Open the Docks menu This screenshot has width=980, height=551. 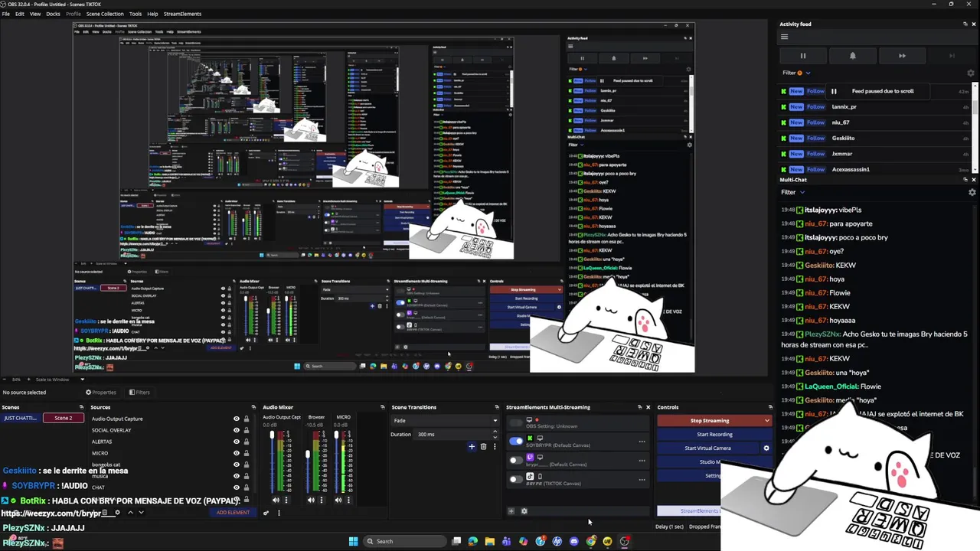[53, 14]
